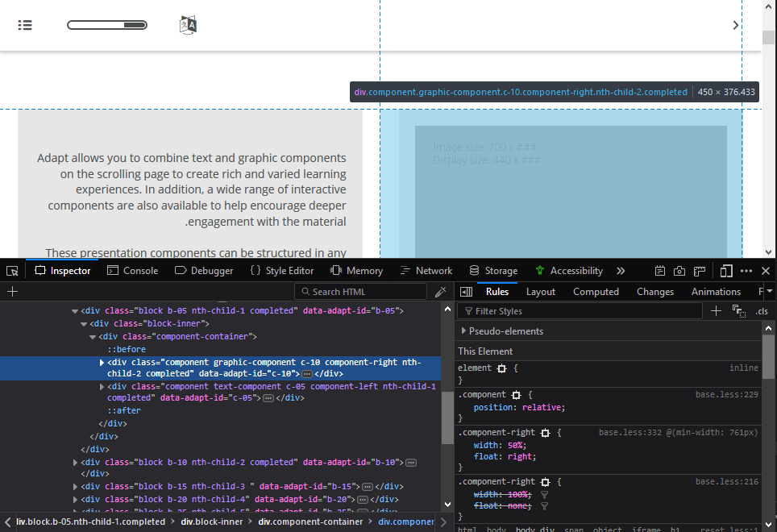This screenshot has height=532, width=777.
Task: Click filter icon beside overridden float: none
Action: point(544,505)
